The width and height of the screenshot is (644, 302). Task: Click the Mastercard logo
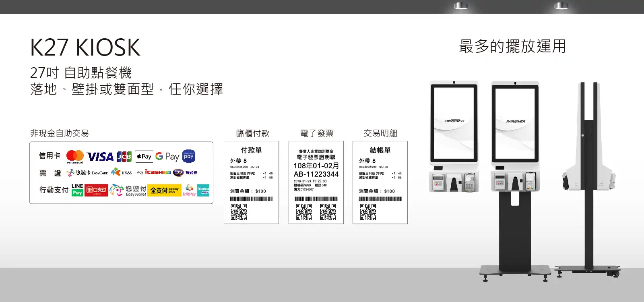[75, 157]
